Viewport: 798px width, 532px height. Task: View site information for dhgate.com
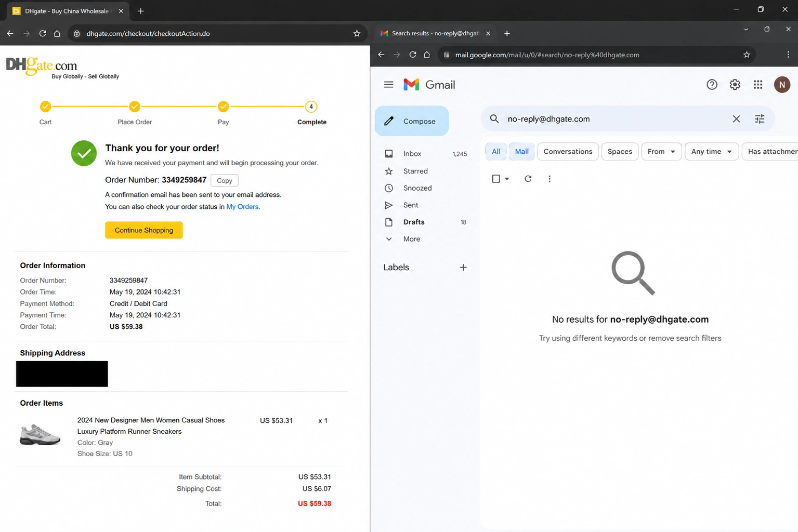coord(76,33)
